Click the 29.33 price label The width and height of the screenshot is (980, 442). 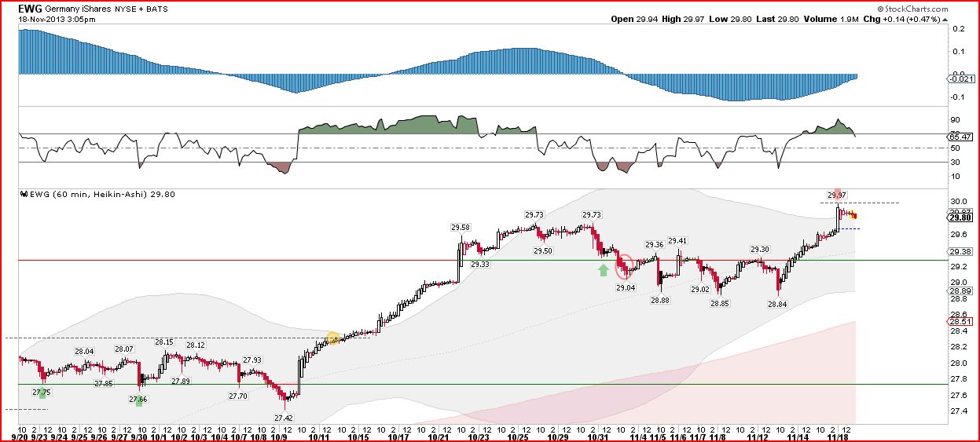click(x=480, y=265)
